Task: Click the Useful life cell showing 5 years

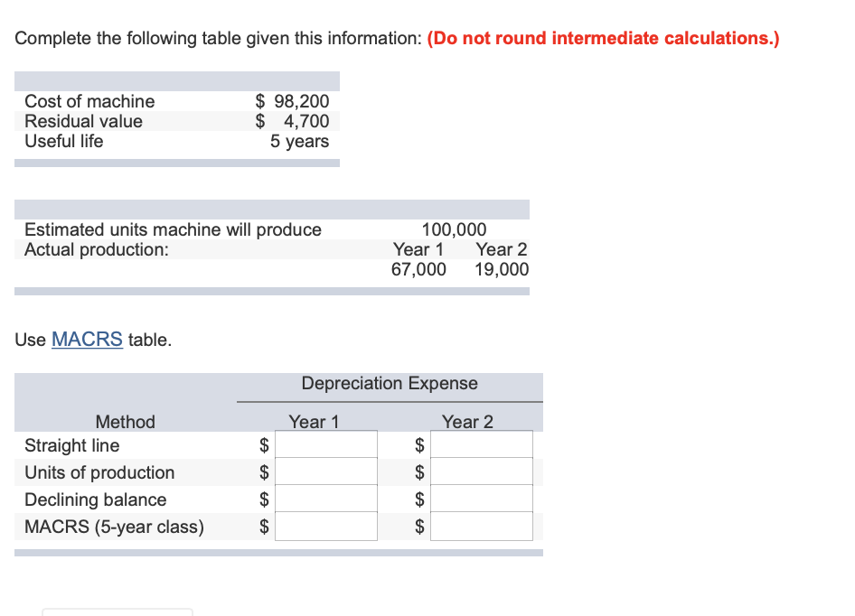Action: click(x=299, y=141)
